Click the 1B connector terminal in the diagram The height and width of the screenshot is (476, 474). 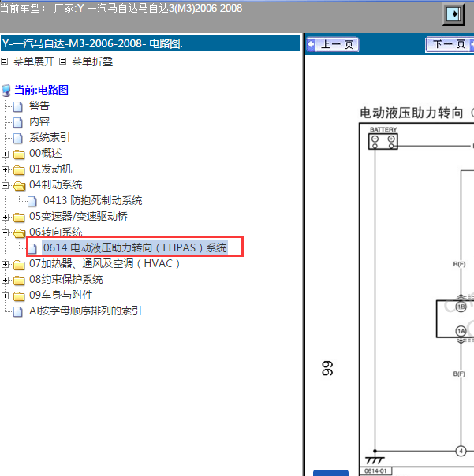[x=461, y=307]
